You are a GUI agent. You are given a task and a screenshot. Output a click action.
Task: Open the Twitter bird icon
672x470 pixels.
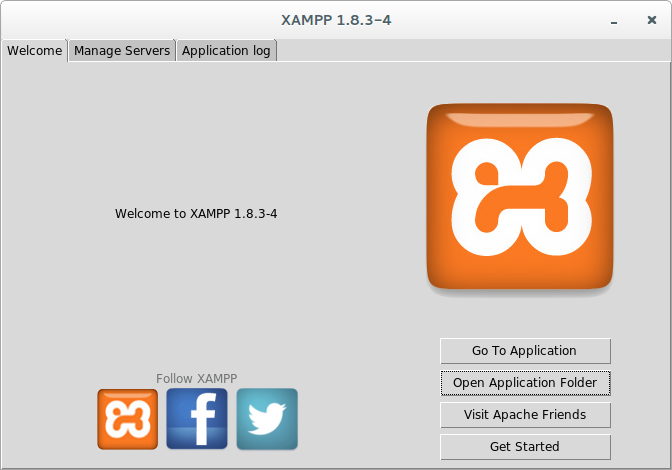[x=267, y=419]
